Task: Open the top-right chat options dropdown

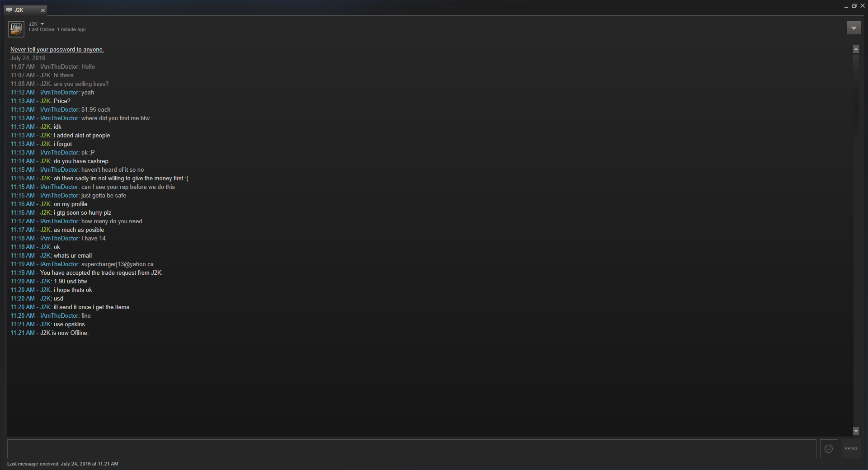Action: coord(854,28)
